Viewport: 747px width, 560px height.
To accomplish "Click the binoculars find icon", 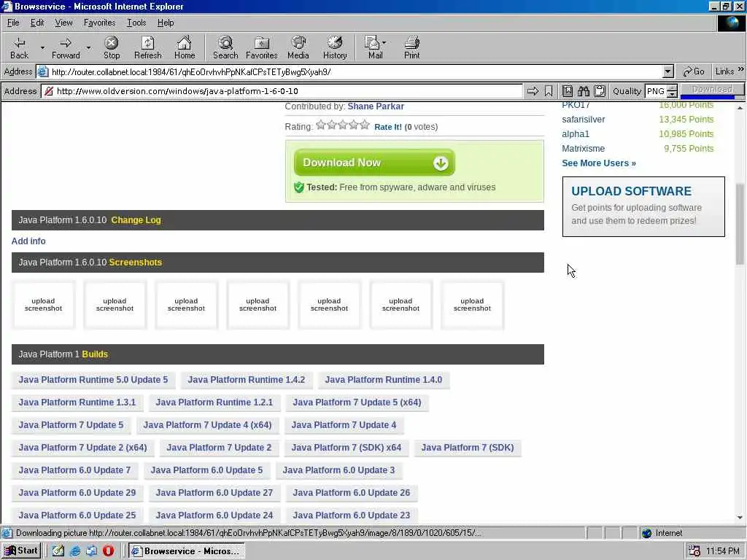I will pos(584,91).
